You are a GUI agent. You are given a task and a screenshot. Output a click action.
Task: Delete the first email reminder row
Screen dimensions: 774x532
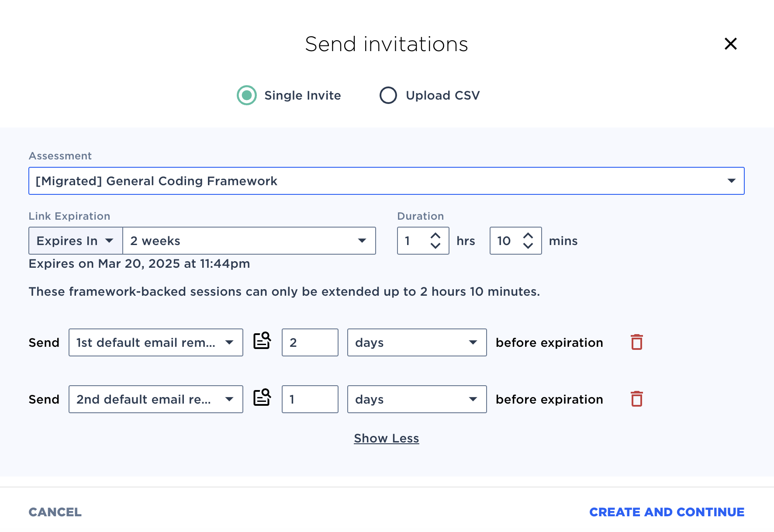click(x=637, y=342)
